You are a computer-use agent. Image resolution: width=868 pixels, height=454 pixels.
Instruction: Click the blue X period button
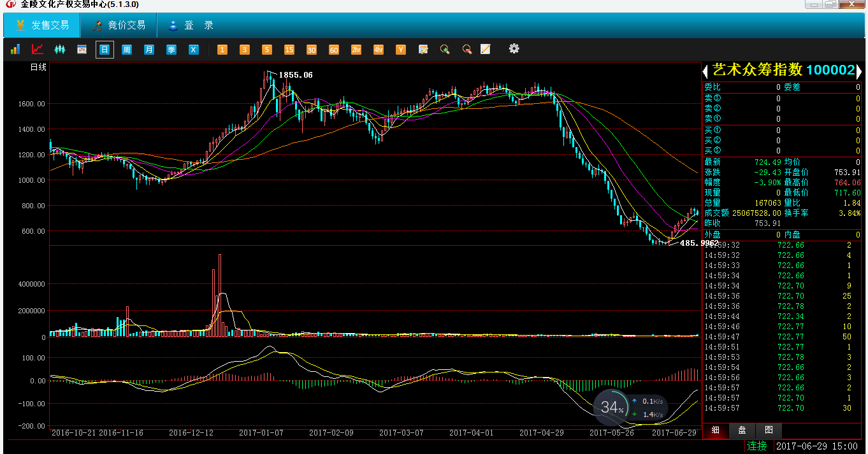pos(194,49)
